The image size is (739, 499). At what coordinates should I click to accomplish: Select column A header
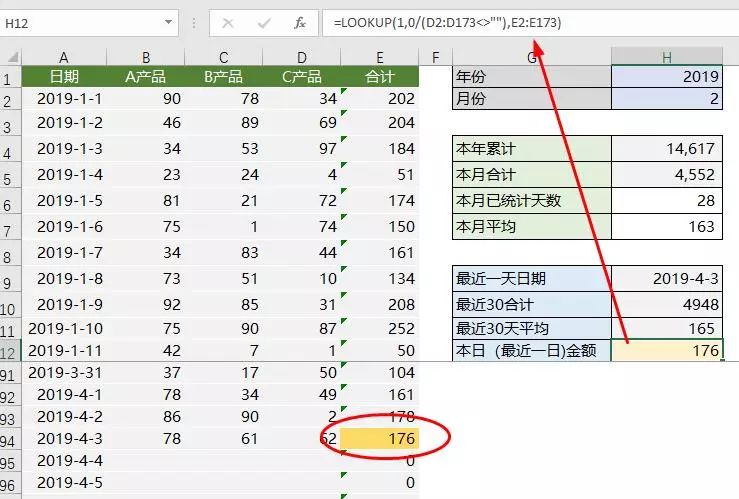coord(64,57)
